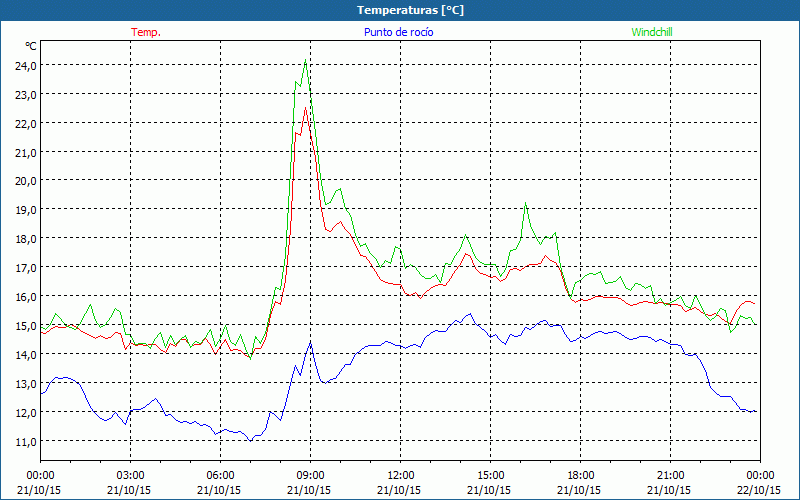Click the 16,0 y-axis value
800x500 pixels.
tap(27, 296)
